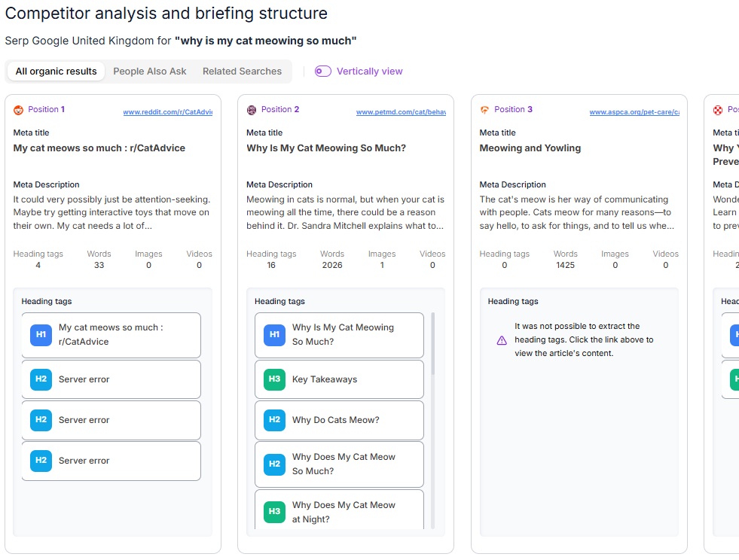Click the H2 badge on the first 'Server error' heading
Screen dimensions: 739x560
(40, 379)
